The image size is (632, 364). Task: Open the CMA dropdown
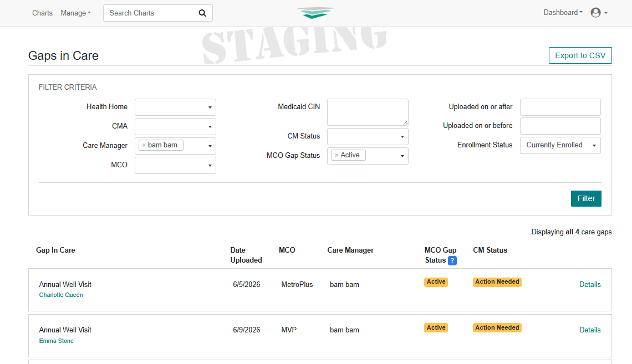tap(175, 126)
